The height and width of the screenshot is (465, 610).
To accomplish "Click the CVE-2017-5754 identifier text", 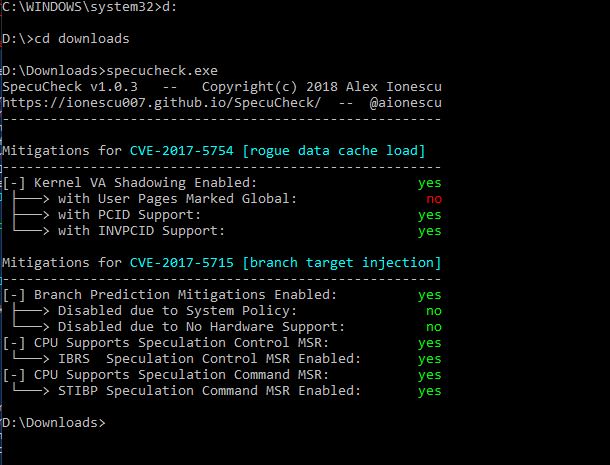I will [182, 151].
